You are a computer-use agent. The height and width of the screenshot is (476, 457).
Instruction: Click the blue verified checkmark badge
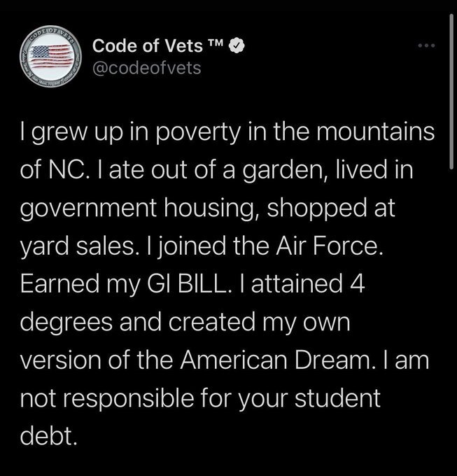[239, 48]
